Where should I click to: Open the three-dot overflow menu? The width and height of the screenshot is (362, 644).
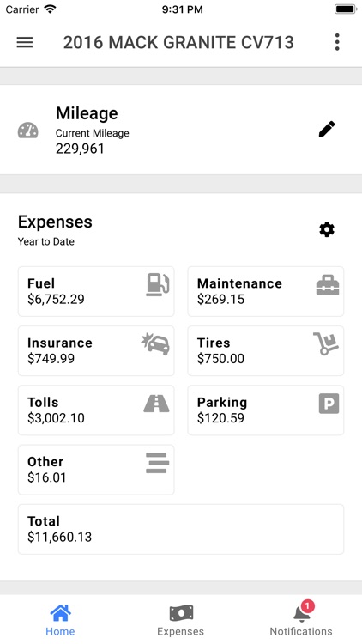(337, 42)
